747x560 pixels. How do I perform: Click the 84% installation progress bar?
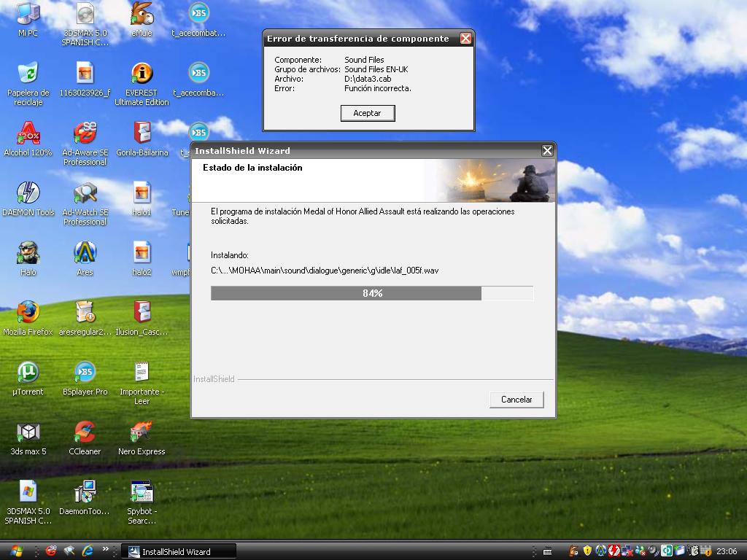(372, 293)
